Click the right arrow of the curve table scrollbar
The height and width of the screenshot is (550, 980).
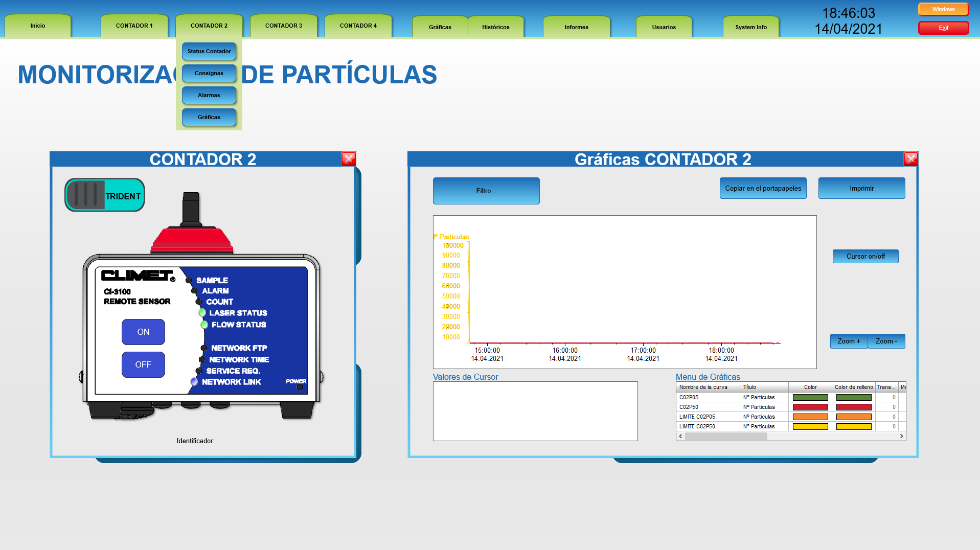pos(901,437)
